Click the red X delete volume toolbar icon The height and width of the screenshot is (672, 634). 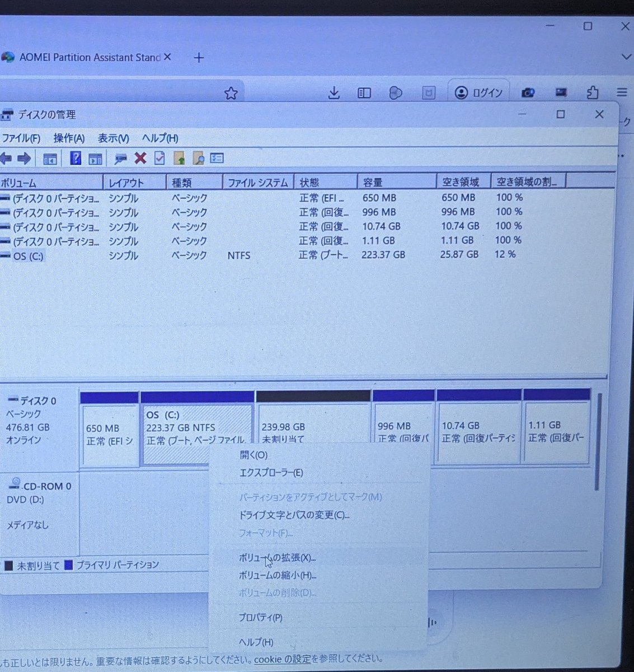(140, 158)
